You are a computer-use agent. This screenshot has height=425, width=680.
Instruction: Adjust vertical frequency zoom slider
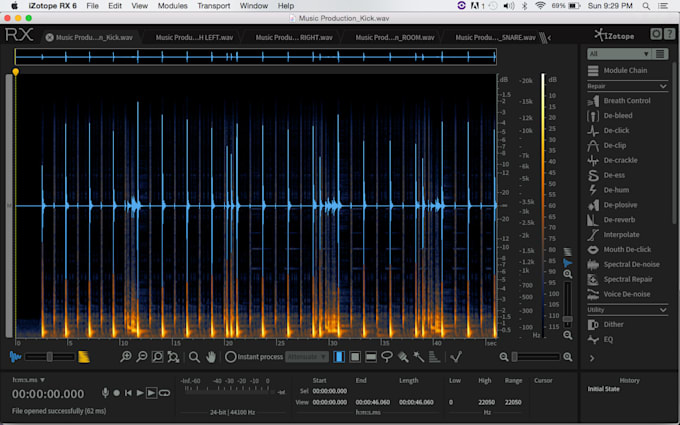point(567,304)
